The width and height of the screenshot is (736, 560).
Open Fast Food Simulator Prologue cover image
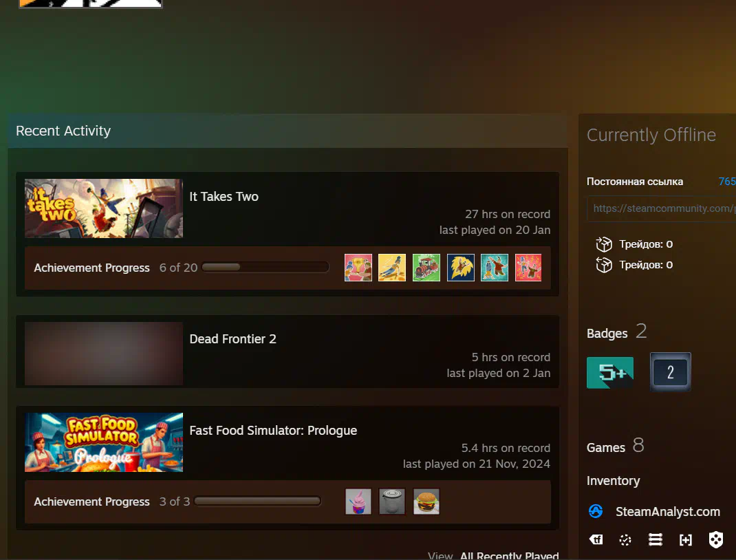tap(104, 442)
